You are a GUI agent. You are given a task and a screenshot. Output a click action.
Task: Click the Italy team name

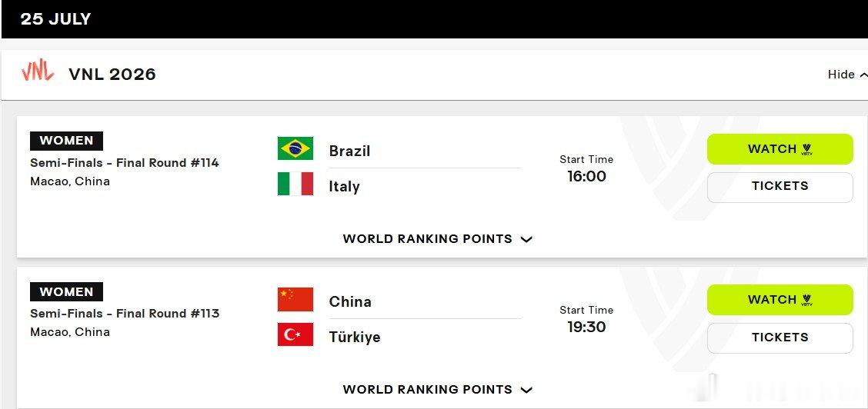(x=344, y=186)
